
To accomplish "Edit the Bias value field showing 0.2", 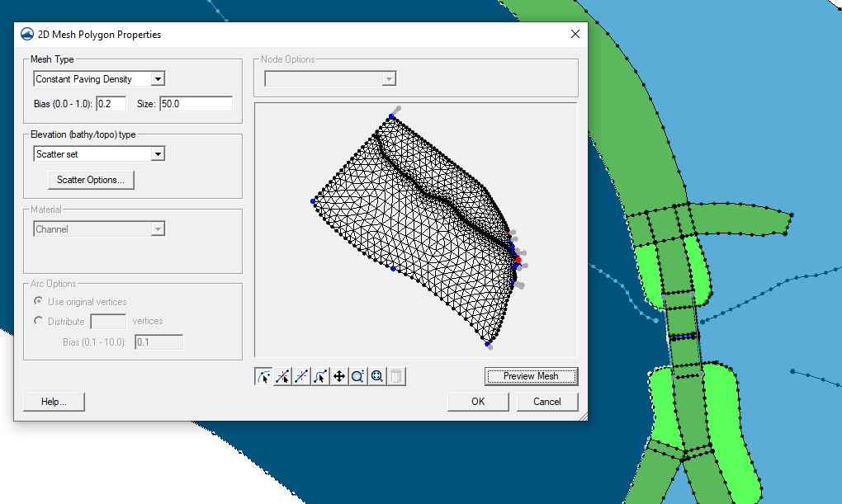I will point(111,103).
